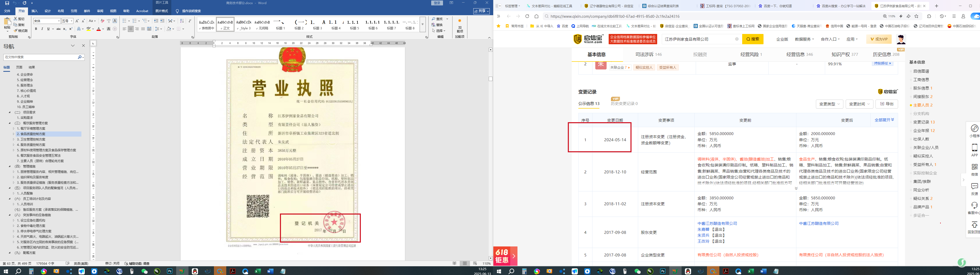Viewport: 980px width, 275px height.
Task: Open the 图片格式 ribbon tab
Action: (x=162, y=11)
